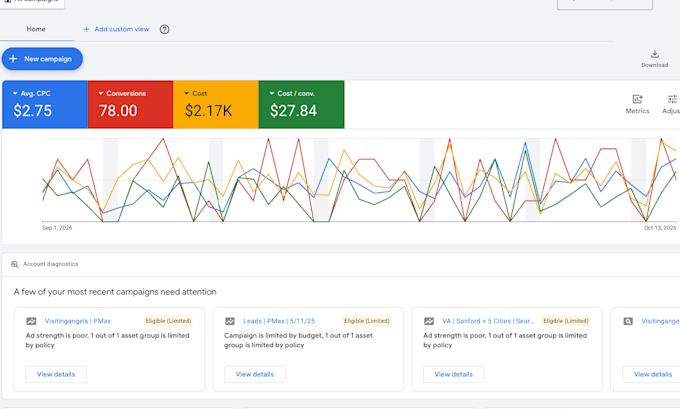Click the Oct 13, 2026 chart date label
Image resolution: width=680 pixels, height=409 pixels.
pyautogui.click(x=660, y=228)
